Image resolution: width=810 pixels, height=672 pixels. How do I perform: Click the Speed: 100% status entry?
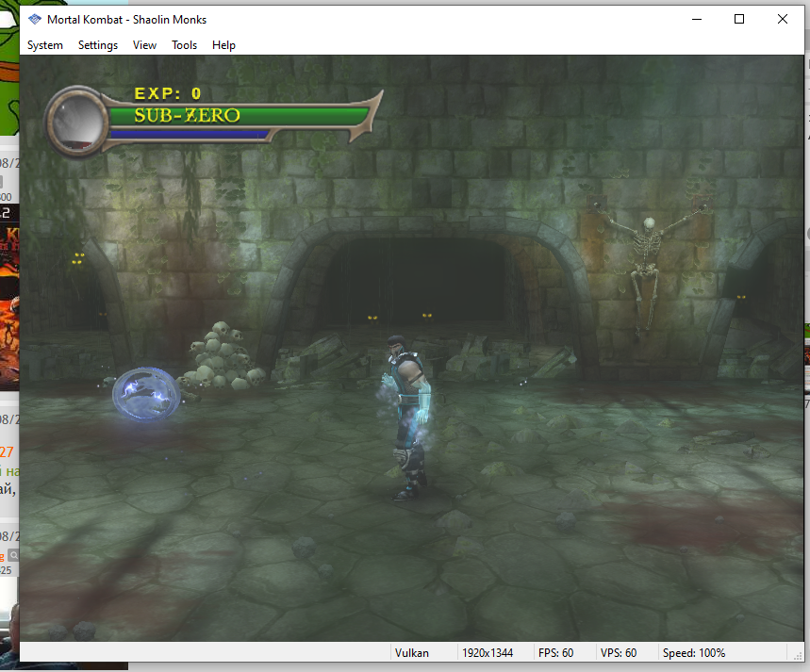(x=694, y=653)
